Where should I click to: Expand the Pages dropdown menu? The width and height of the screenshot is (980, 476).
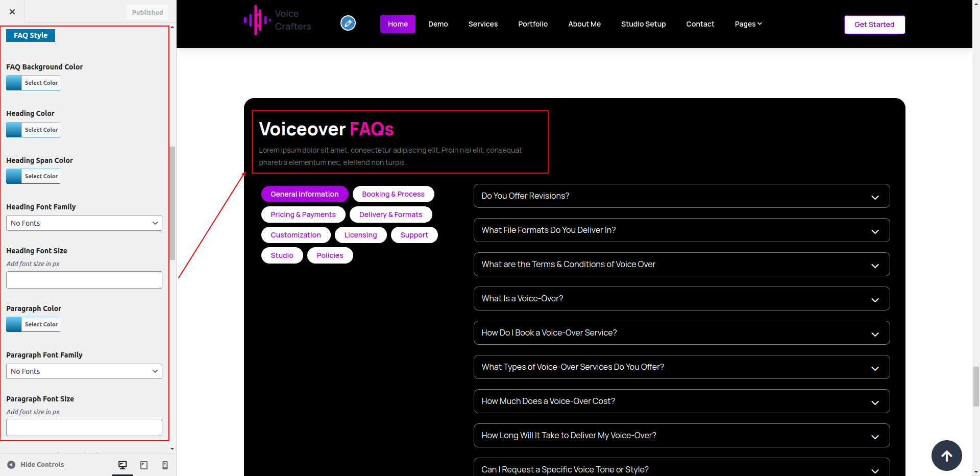point(748,24)
